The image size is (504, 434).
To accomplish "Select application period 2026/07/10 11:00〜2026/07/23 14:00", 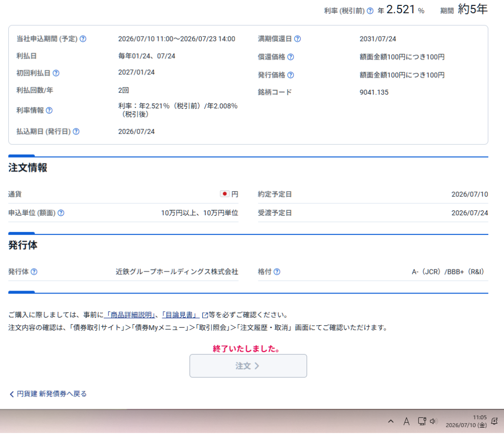I will tap(177, 39).
